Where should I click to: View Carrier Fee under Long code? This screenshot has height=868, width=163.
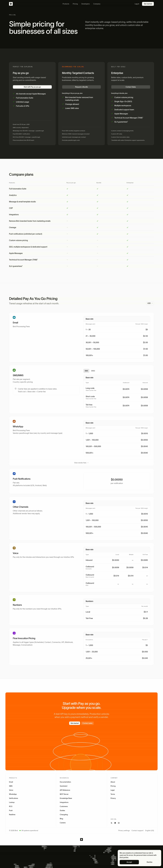pyautogui.click(x=91, y=391)
